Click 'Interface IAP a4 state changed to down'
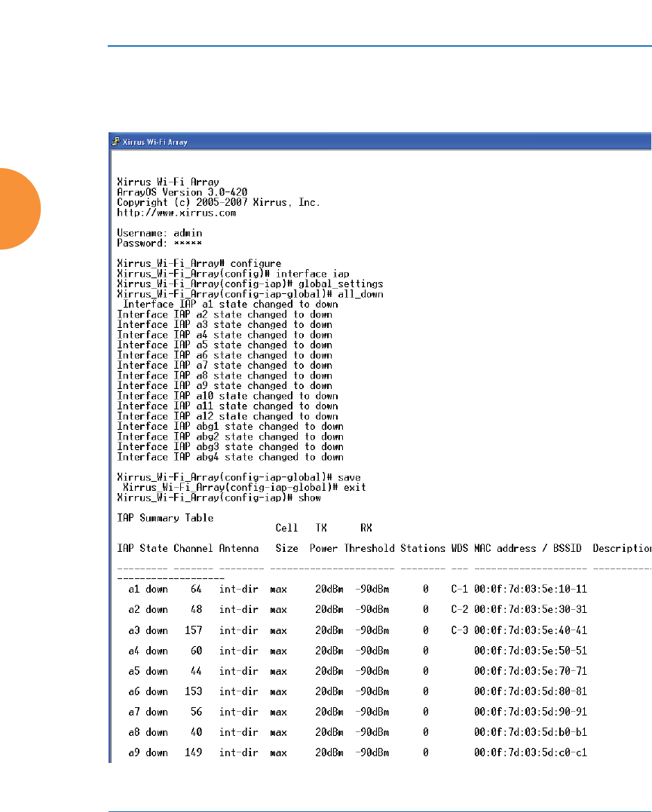The height and width of the screenshot is (812, 652). [x=225, y=335]
